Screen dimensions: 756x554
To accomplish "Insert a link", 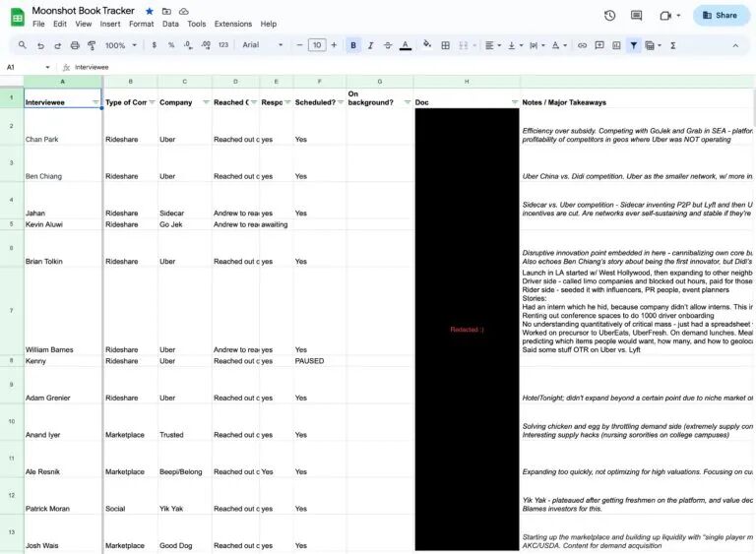I will tap(582, 45).
